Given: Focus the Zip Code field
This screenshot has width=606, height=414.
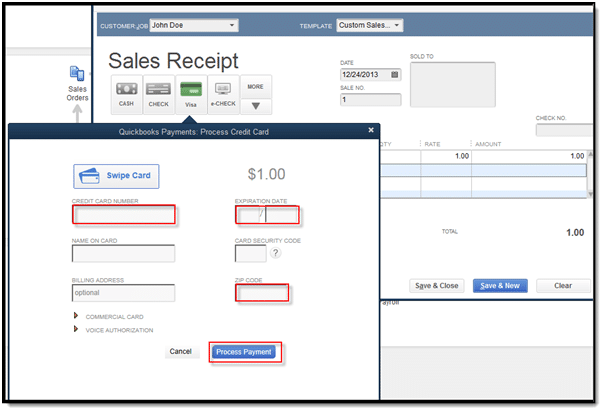Looking at the screenshot, I should point(262,293).
